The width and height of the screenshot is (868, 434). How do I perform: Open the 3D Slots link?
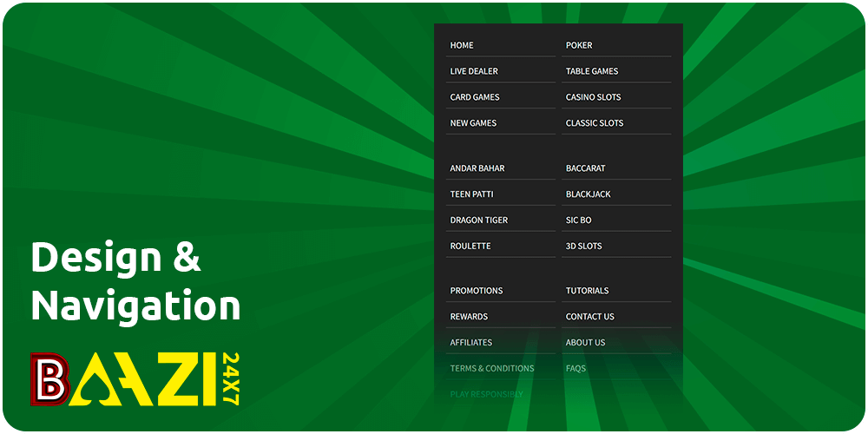(x=584, y=247)
